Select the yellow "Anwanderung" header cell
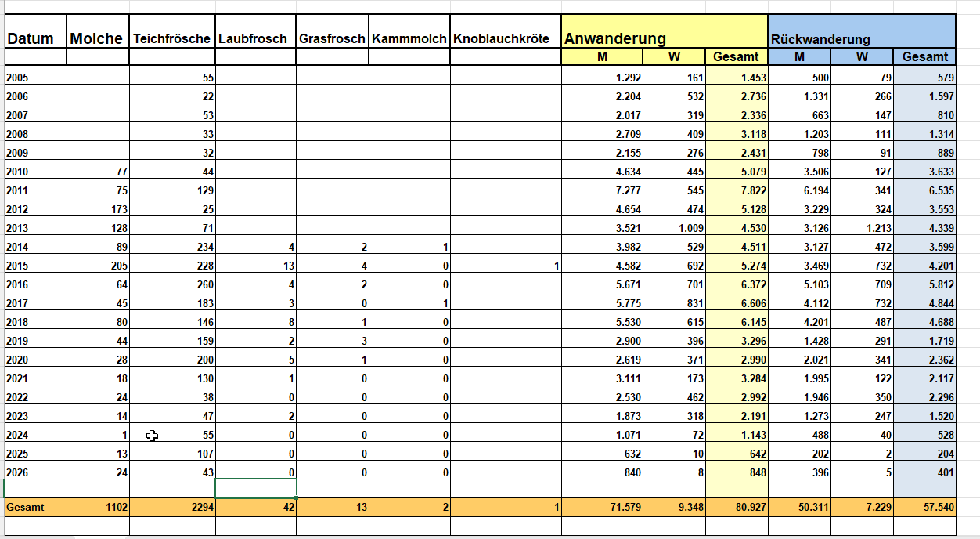Image resolution: width=980 pixels, height=539 pixels. pyautogui.click(x=664, y=38)
